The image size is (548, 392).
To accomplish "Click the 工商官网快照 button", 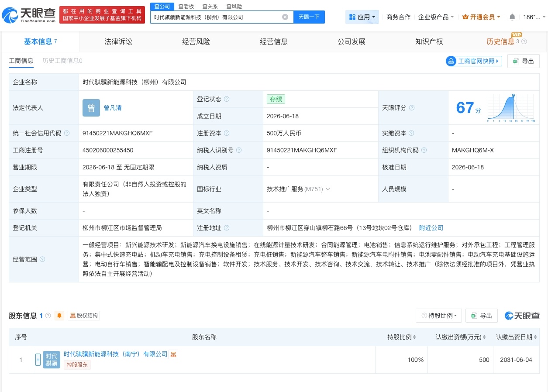I will (474, 61).
